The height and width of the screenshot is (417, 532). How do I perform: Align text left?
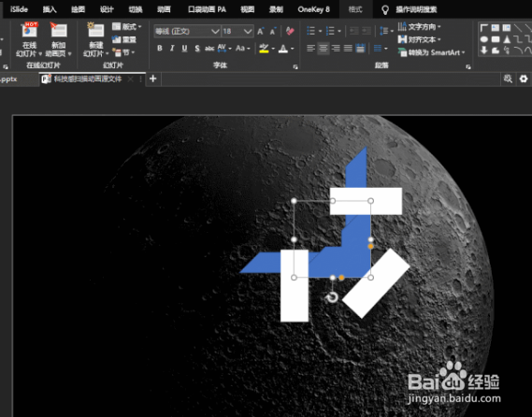point(310,49)
